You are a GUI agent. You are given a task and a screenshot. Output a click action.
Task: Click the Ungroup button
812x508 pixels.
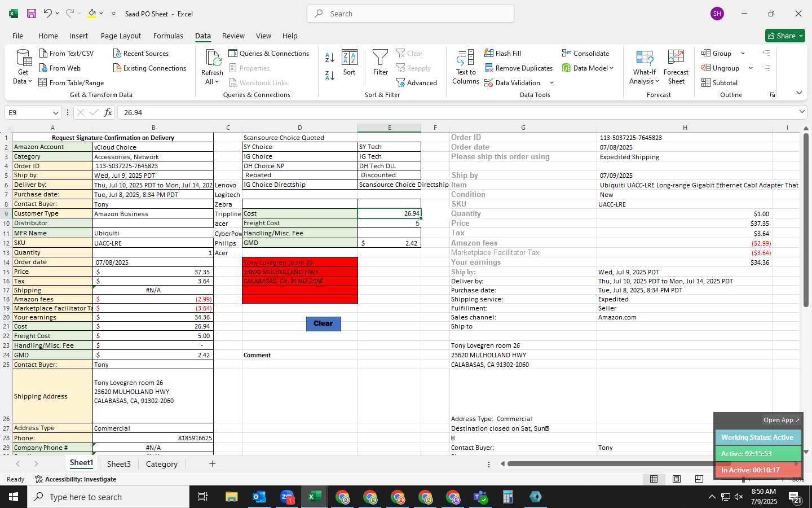coord(721,68)
